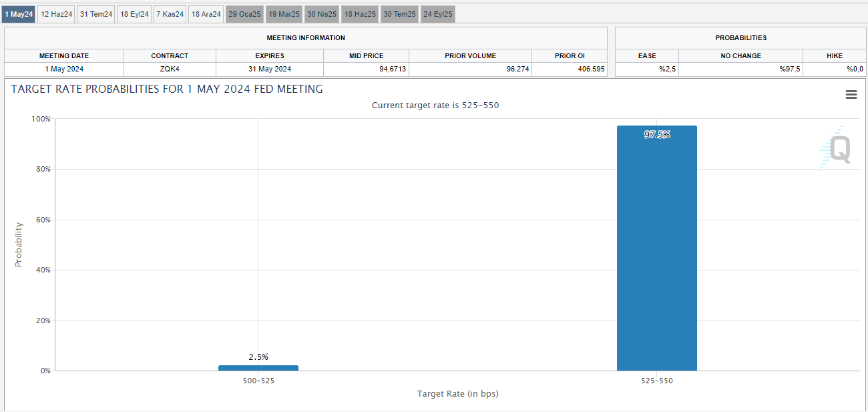Click the 94,6713 mid price value
Image resolution: width=868 pixels, height=412 pixels.
tap(368, 69)
